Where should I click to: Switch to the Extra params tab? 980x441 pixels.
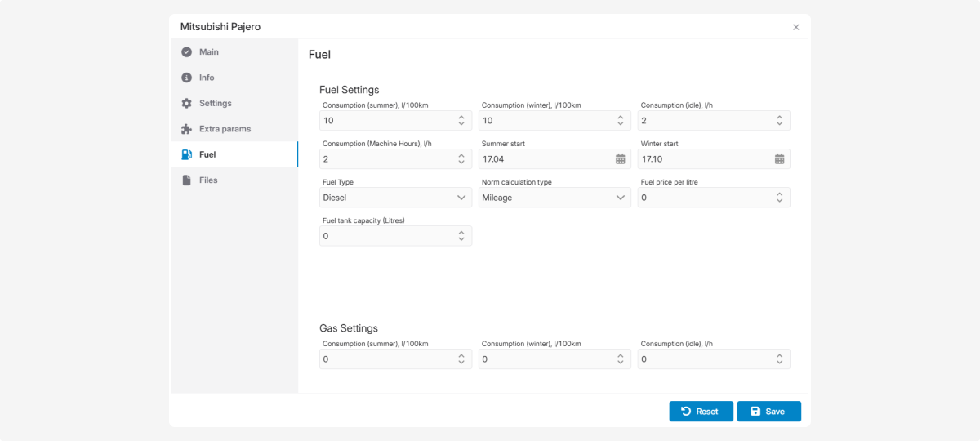coord(225,129)
